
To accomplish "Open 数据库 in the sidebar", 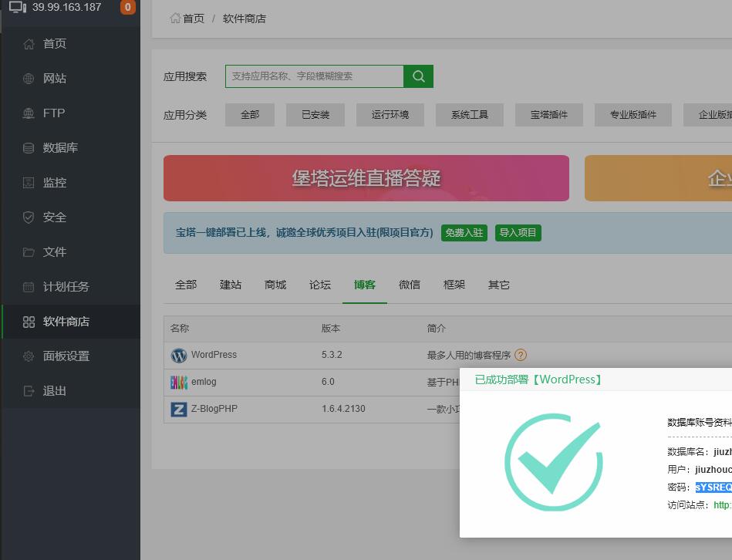I will pos(71,148).
